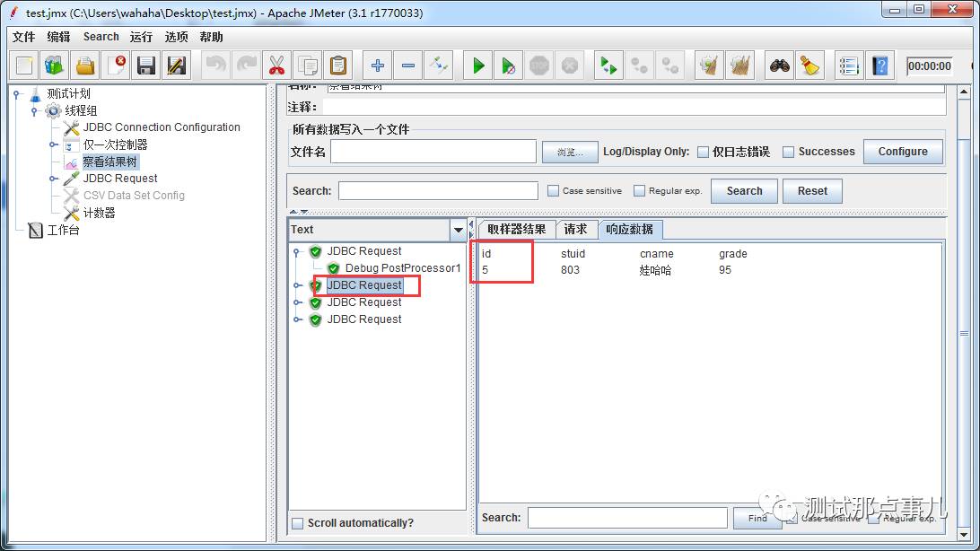Screen dimensions: 980x551
Task: Collapse the 线程组 tree node
Action: [35, 110]
